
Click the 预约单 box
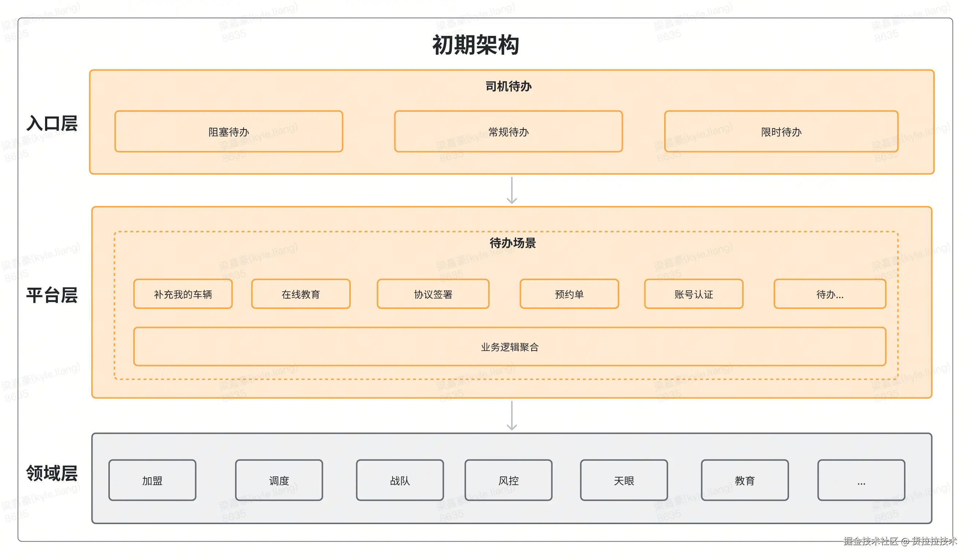569,294
